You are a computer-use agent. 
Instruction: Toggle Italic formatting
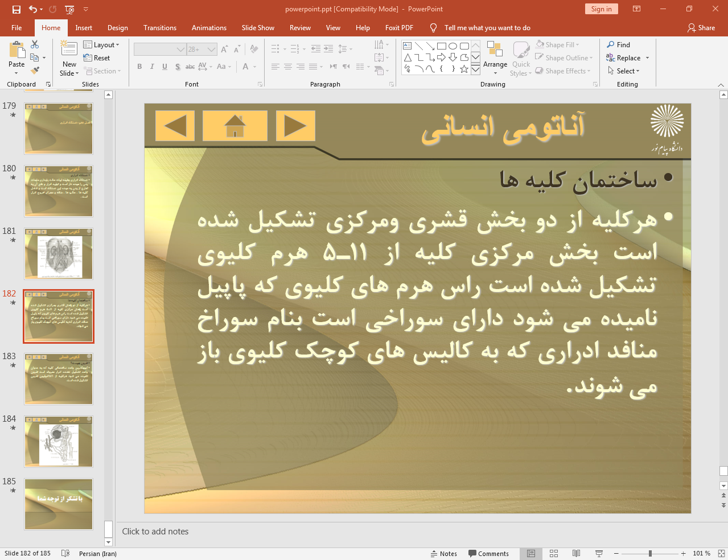pyautogui.click(x=152, y=67)
